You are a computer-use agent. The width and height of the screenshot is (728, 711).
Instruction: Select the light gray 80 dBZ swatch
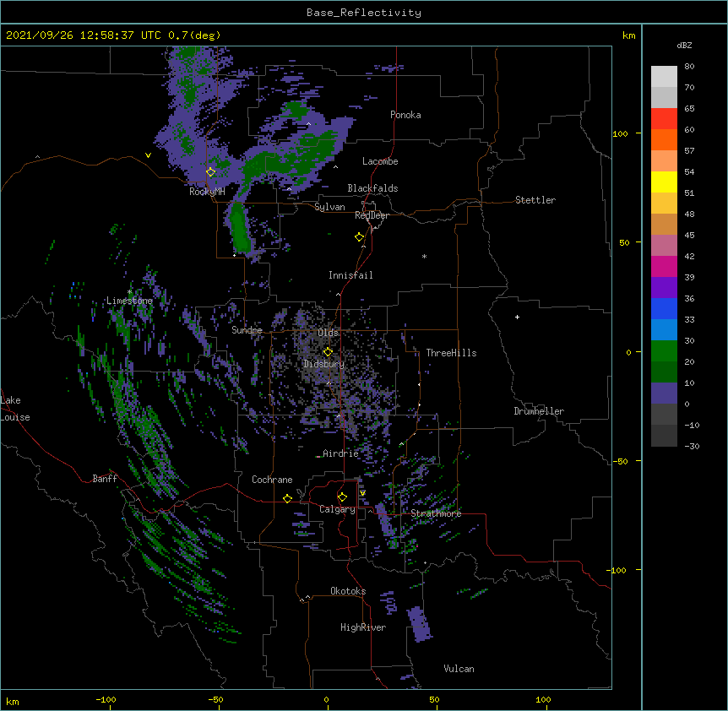pyautogui.click(x=664, y=77)
